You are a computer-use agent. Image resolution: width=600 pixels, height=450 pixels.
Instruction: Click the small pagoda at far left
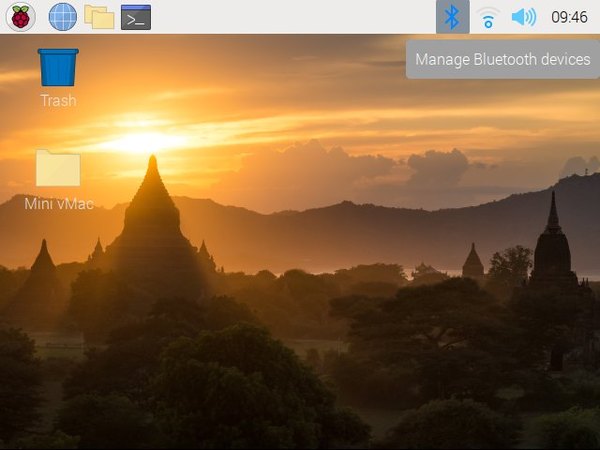43,256
